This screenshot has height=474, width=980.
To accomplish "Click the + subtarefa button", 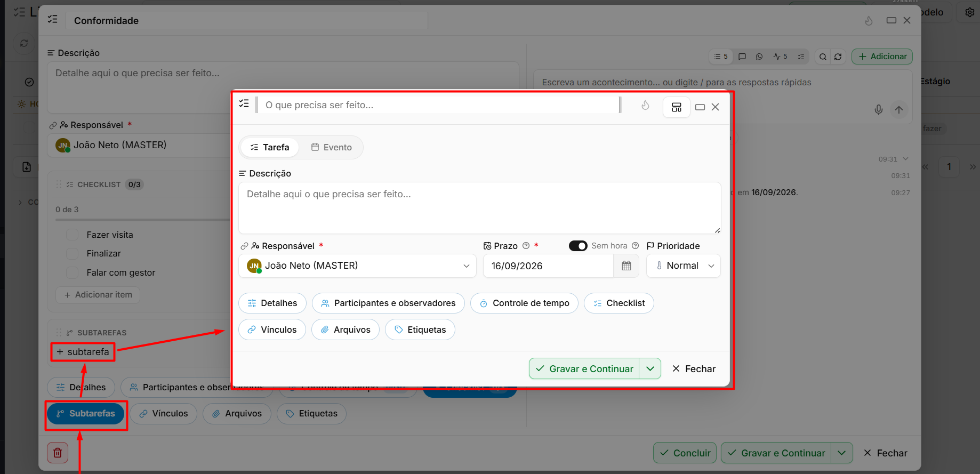I will (83, 352).
